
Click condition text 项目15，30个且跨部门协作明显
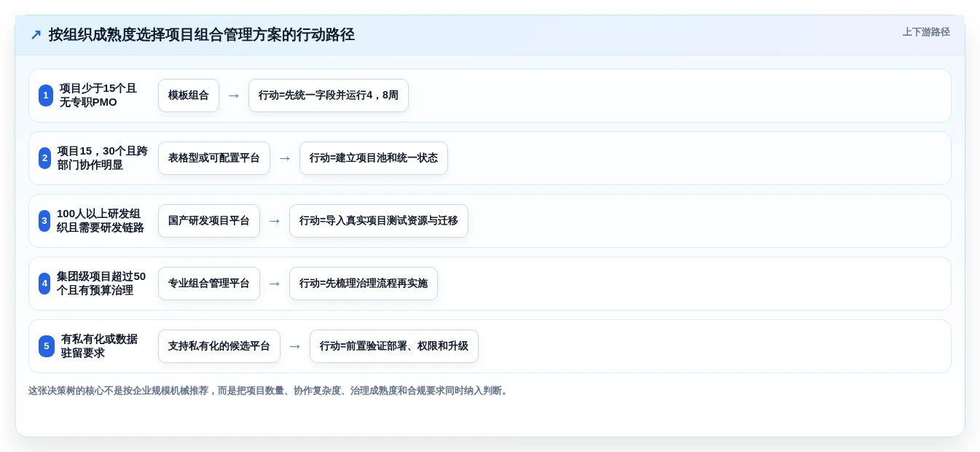click(x=102, y=158)
